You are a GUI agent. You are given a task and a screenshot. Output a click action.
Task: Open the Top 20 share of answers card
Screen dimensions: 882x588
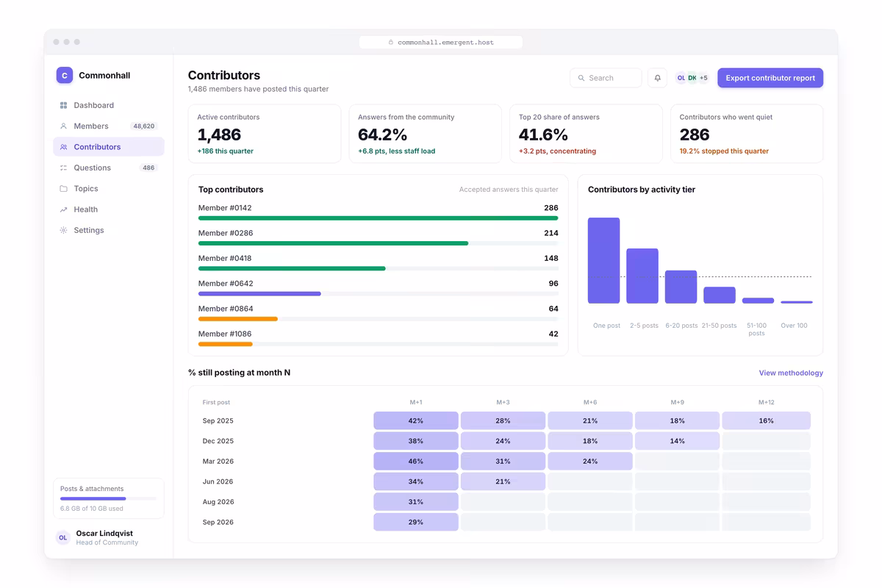click(x=586, y=134)
